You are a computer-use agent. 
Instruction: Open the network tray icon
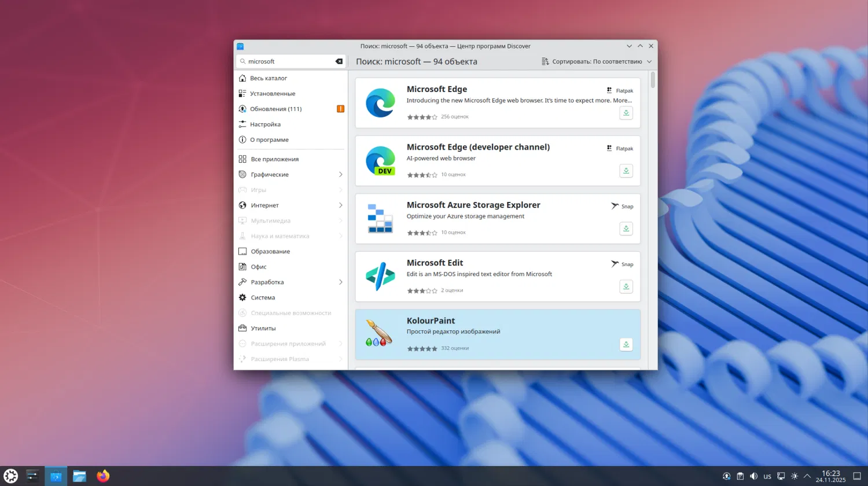(781, 476)
